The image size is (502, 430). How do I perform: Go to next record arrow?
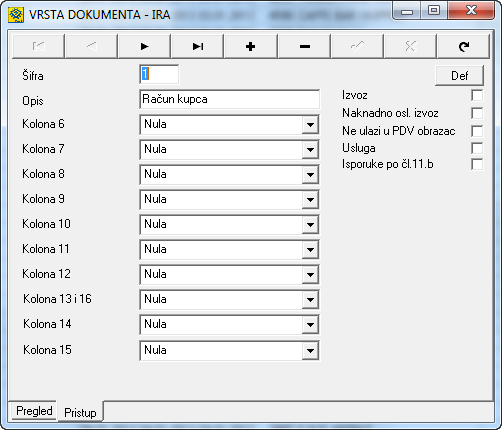(x=144, y=46)
